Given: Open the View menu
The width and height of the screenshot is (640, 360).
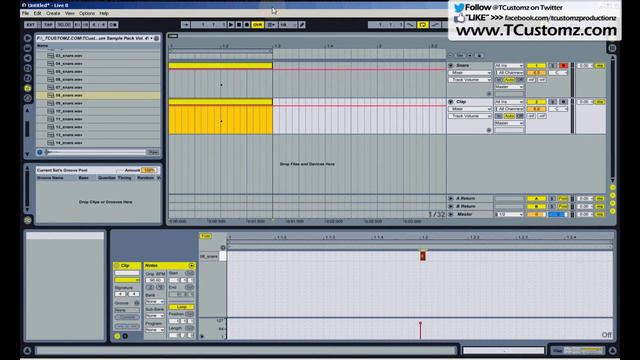Looking at the screenshot, I should (x=70, y=13).
